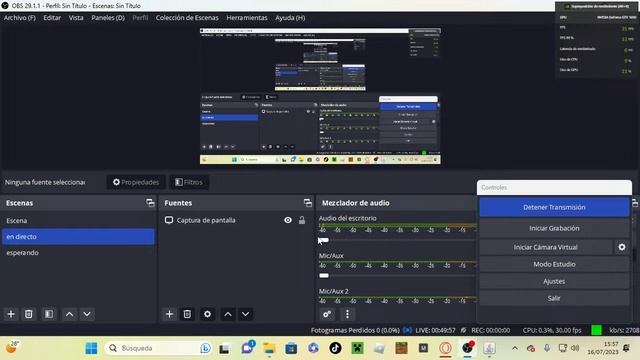640x360 pixels.
Task: Select the 'esperando' scene
Action: [78, 253]
